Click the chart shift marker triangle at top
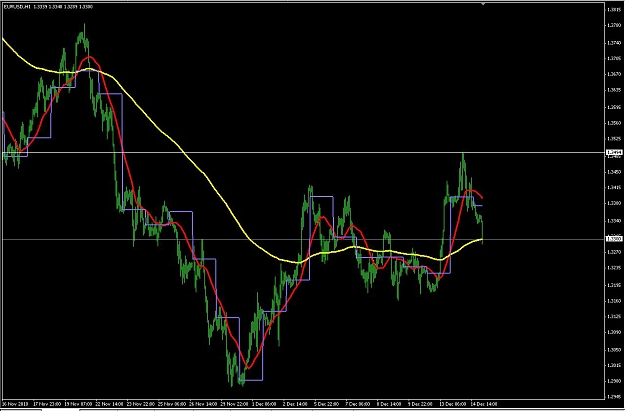Screen dimensions: 625x411 pyautogui.click(x=483, y=4)
